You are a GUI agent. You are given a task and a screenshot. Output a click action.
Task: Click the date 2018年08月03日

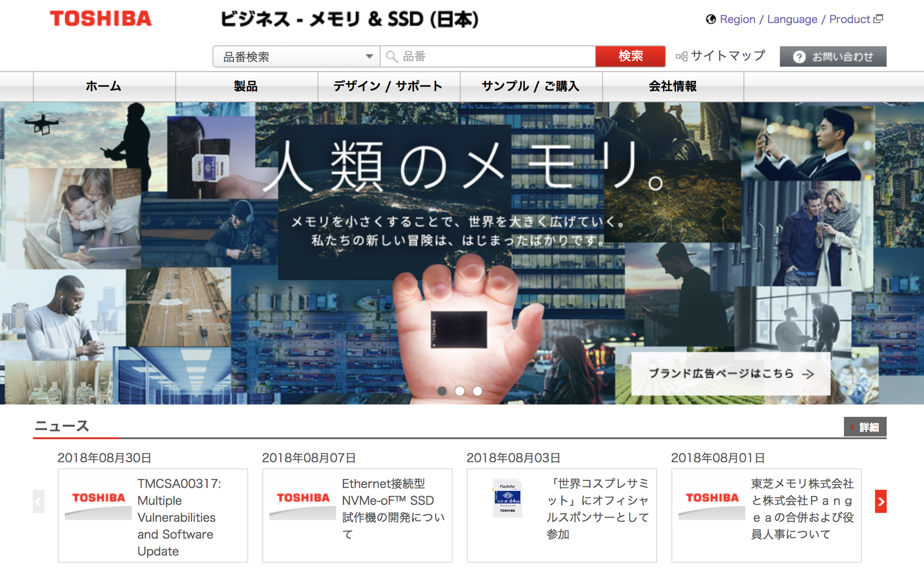coord(513,458)
